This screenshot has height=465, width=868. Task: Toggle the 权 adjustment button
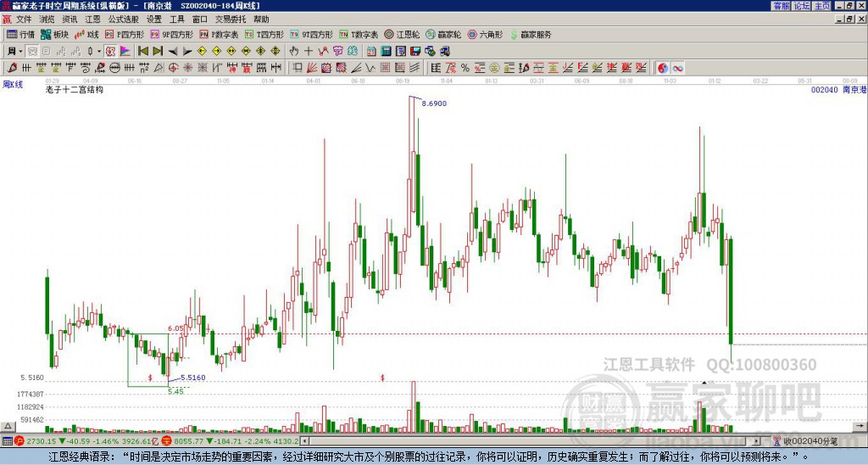tap(110, 52)
